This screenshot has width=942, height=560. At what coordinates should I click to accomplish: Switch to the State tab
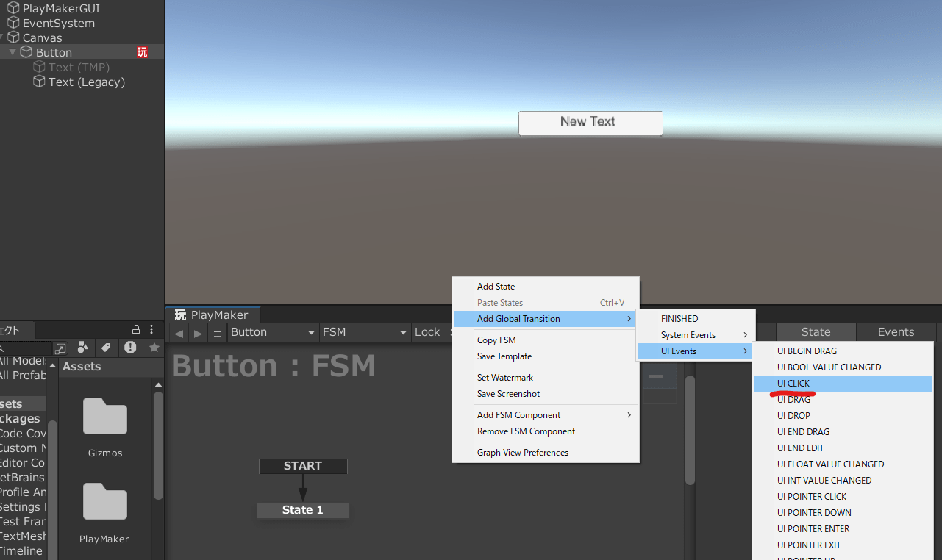816,332
